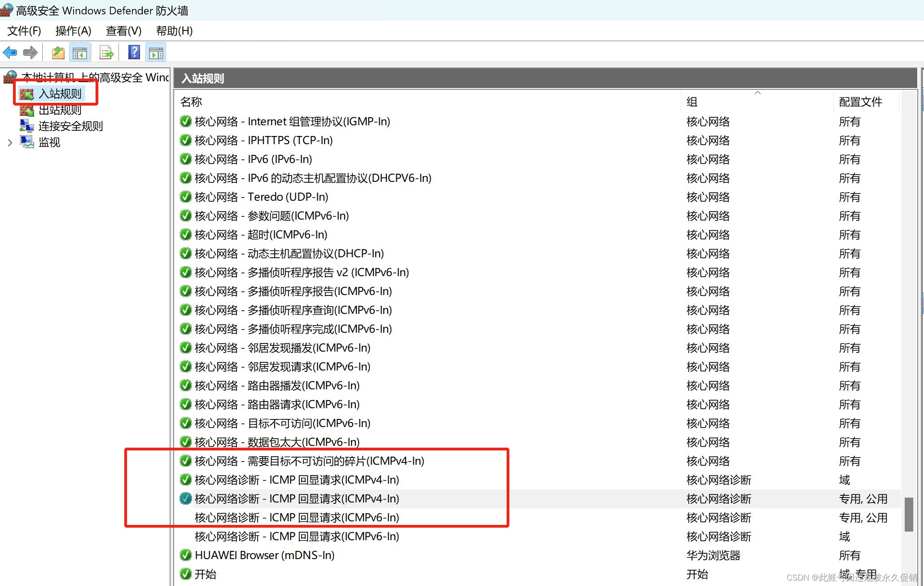Open the 操作(A) menu
The width and height of the screenshot is (924, 586).
(x=73, y=31)
